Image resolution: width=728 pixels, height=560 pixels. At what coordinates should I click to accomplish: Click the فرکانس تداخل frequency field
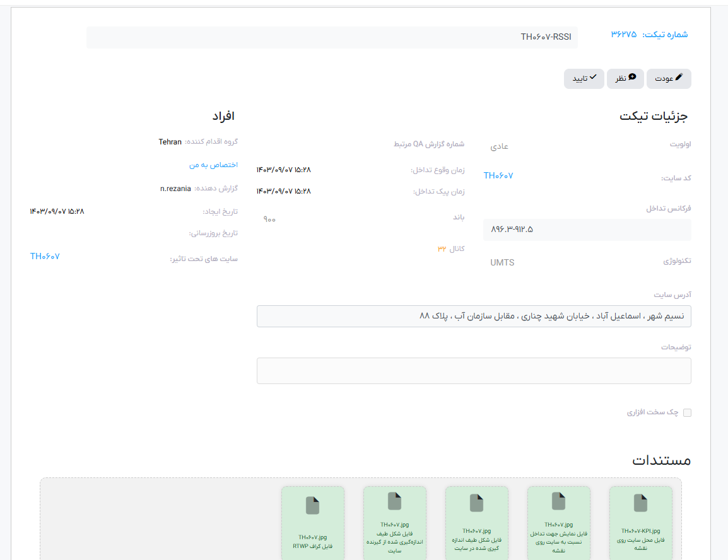pos(587,230)
